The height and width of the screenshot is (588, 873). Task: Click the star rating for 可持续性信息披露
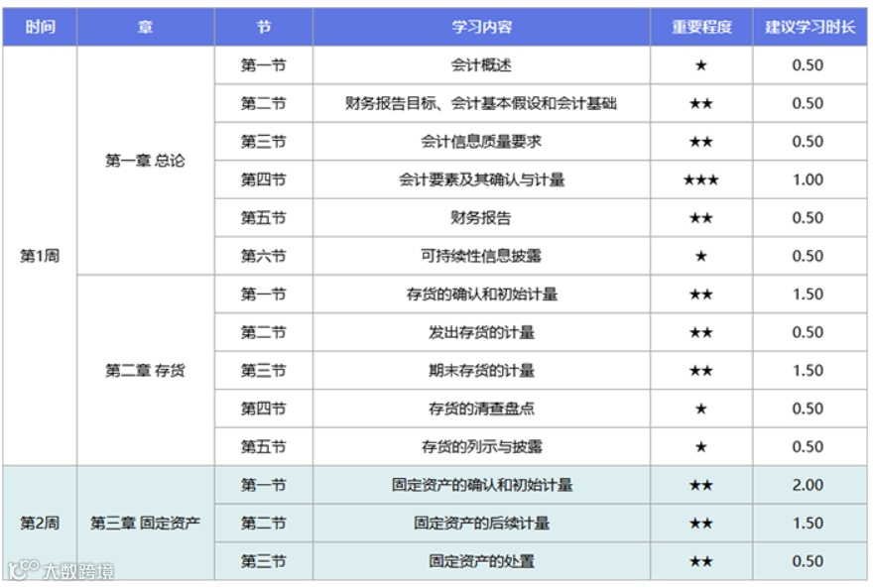pyautogui.click(x=701, y=256)
